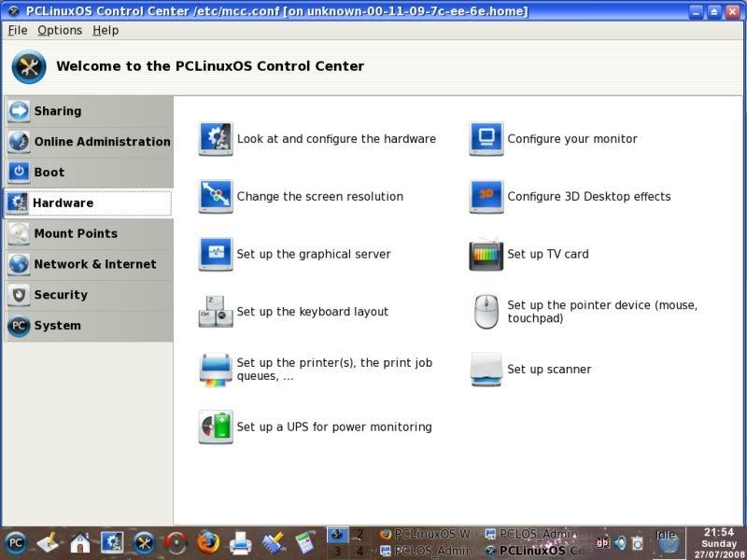747x560 pixels.
Task: Activate the top PCLOS_Admin taskbar window entry
Action: tap(532, 534)
